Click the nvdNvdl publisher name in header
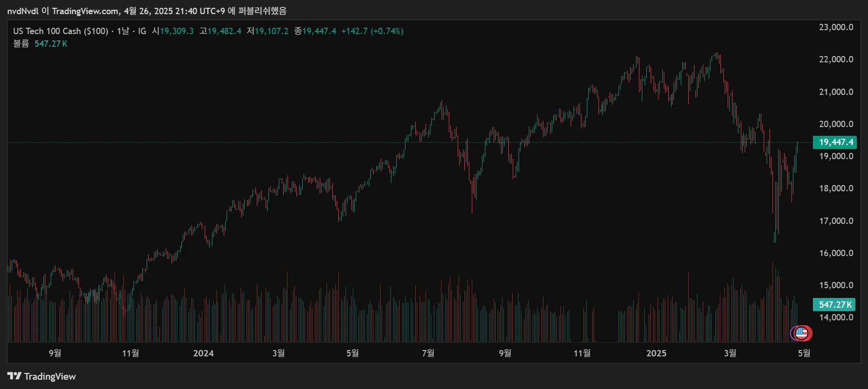 tap(23, 11)
